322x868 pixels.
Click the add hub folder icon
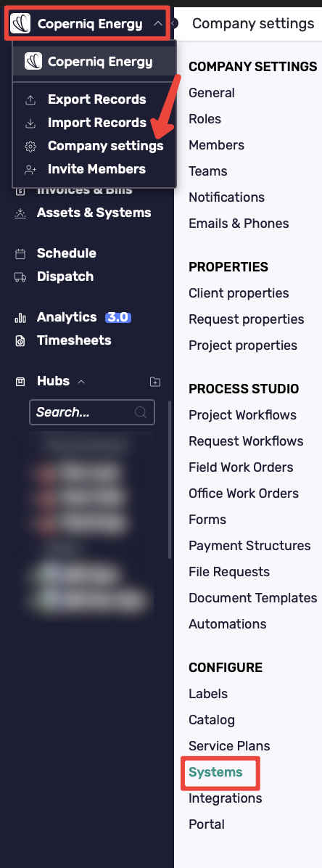coord(155,382)
